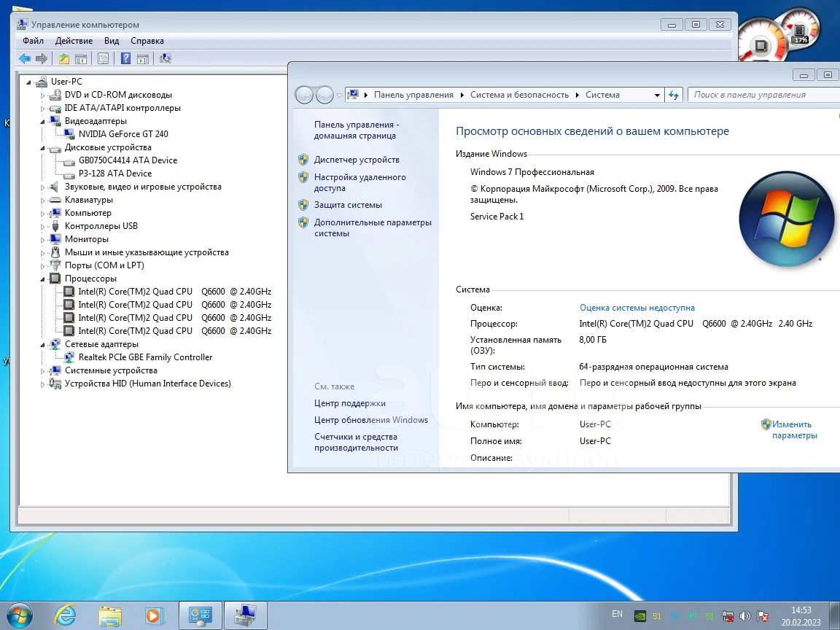Click the EN language indicator in the tray

tap(617, 614)
